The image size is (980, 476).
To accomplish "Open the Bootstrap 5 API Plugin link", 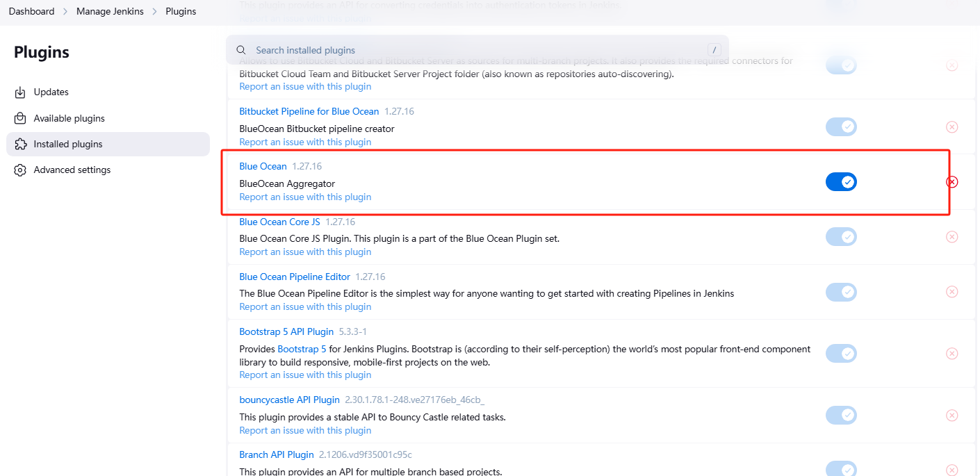I will (x=286, y=331).
